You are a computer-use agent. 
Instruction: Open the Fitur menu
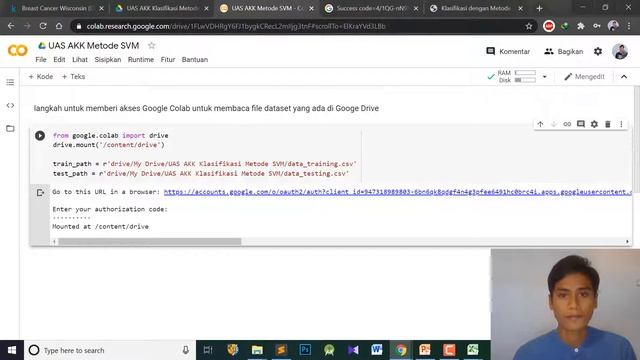coord(168,60)
